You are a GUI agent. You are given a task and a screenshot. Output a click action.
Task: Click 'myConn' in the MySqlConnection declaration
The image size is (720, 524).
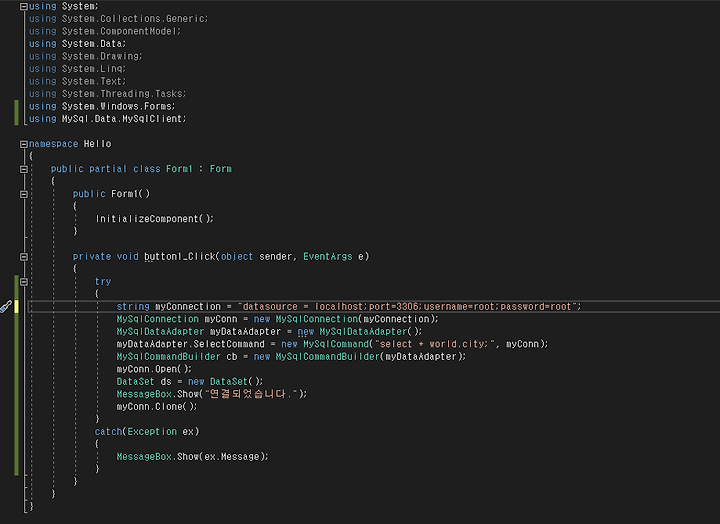click(x=221, y=319)
